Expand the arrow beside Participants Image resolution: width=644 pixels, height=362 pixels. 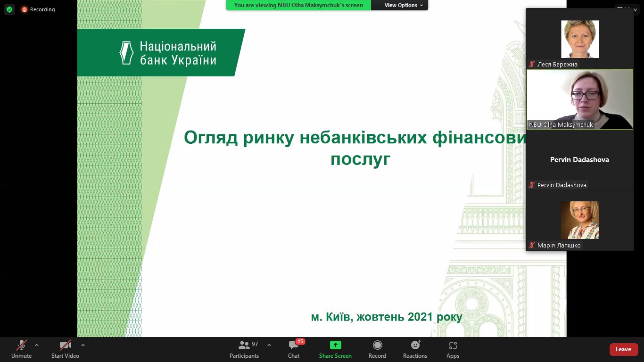coord(269,345)
